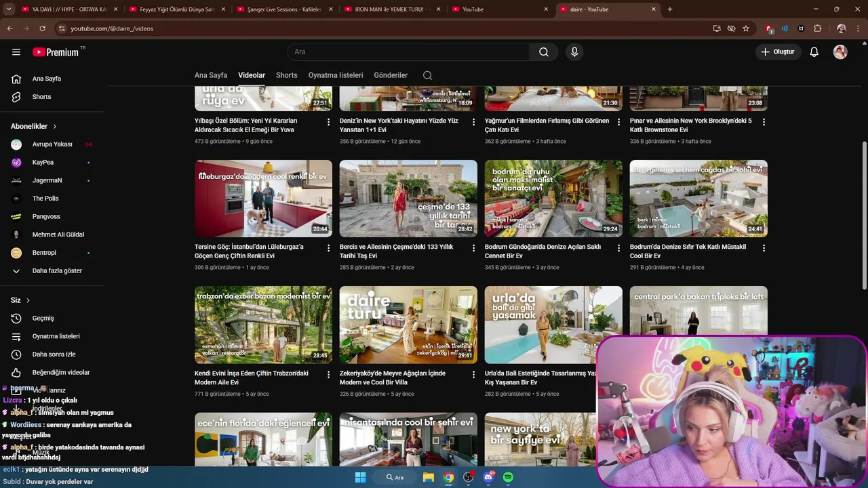Click the install app icon in address bar

coord(717,28)
